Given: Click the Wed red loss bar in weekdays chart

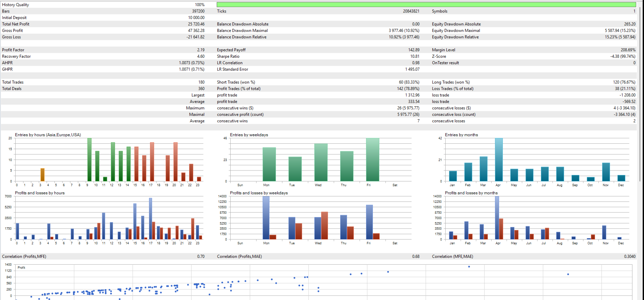Looking at the screenshot, I should click(x=325, y=226).
